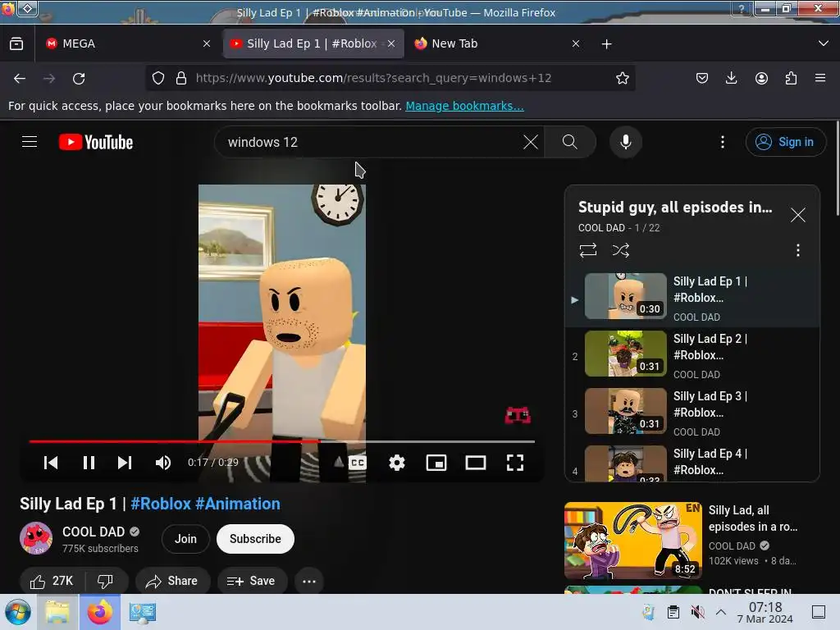Search with your voice microphone
The image size is (840, 630).
coord(625,142)
